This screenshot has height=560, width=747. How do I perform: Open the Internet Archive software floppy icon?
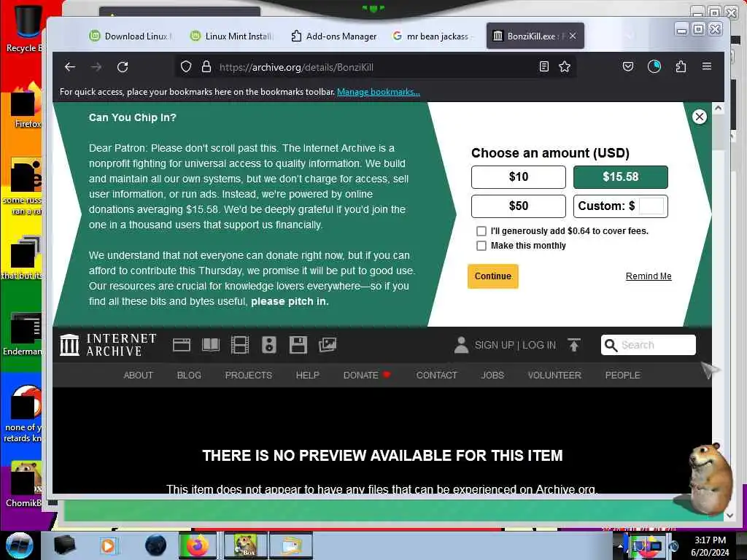[x=298, y=345]
